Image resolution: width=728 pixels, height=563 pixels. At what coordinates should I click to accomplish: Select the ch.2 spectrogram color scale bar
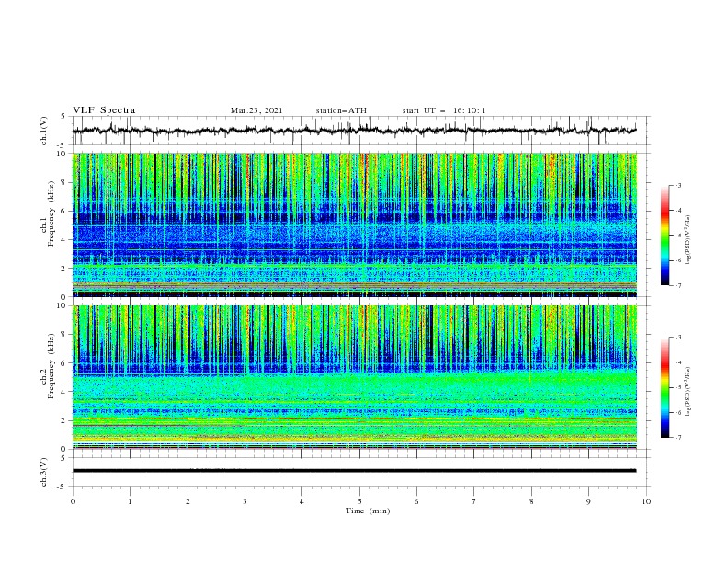coord(665,387)
